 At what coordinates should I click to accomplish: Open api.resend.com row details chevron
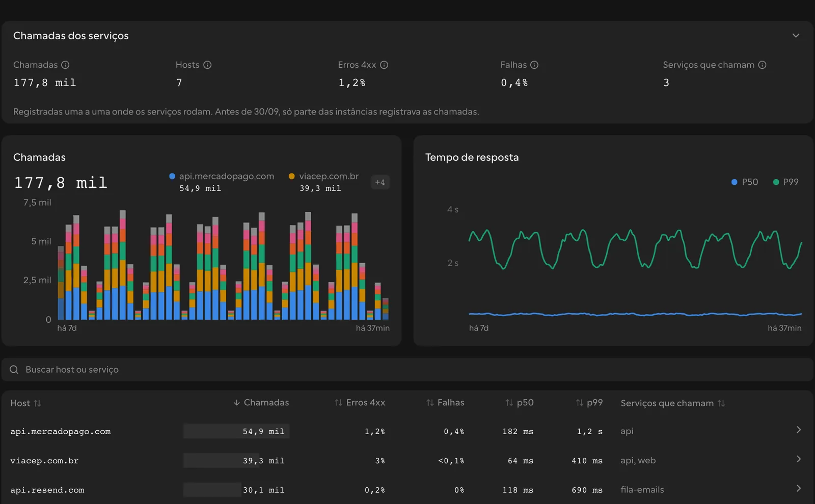[799, 489]
